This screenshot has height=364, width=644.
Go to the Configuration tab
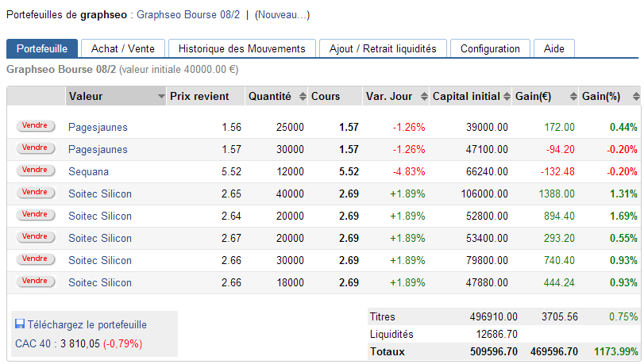pos(490,49)
